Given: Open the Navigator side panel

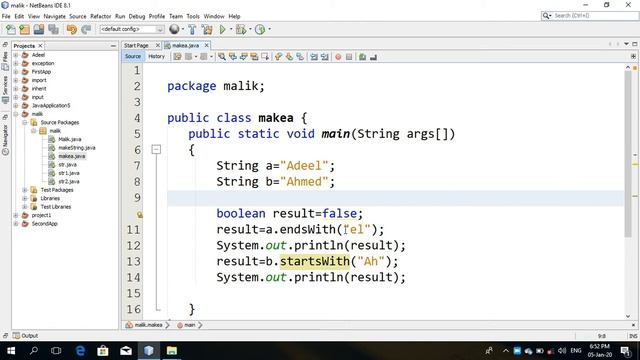Looking at the screenshot, I should (5, 140).
